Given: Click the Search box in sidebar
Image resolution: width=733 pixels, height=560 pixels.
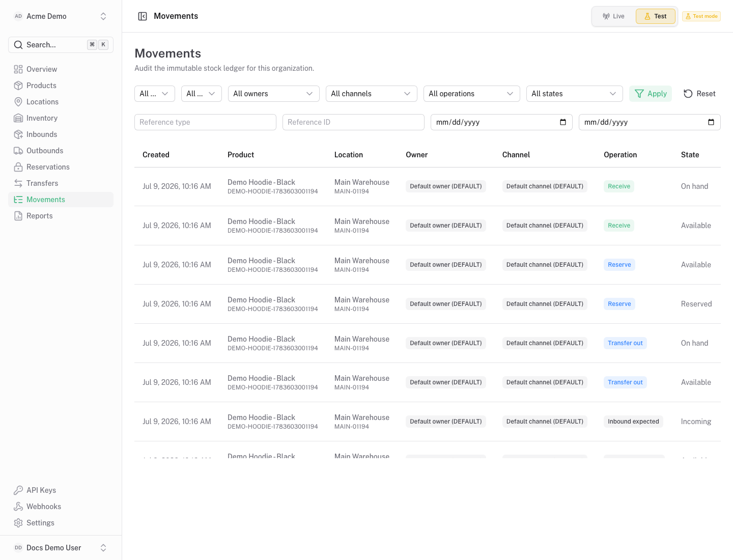Looking at the screenshot, I should [61, 45].
